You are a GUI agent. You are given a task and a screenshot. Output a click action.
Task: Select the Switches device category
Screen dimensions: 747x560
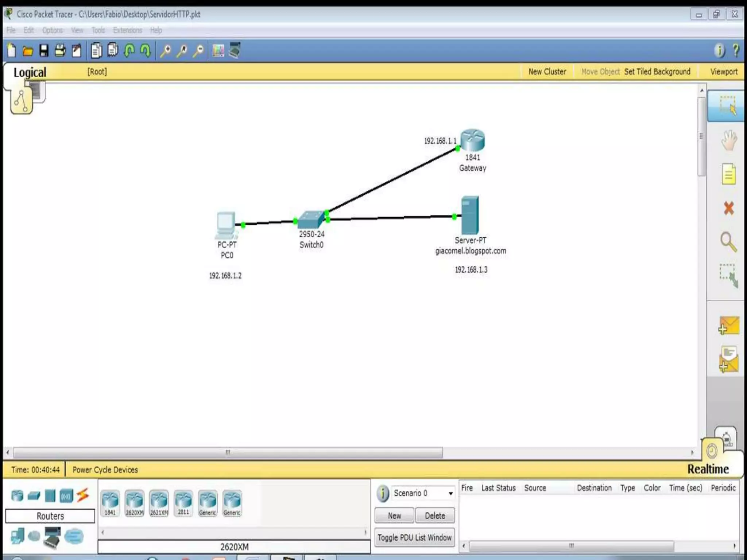pyautogui.click(x=34, y=496)
